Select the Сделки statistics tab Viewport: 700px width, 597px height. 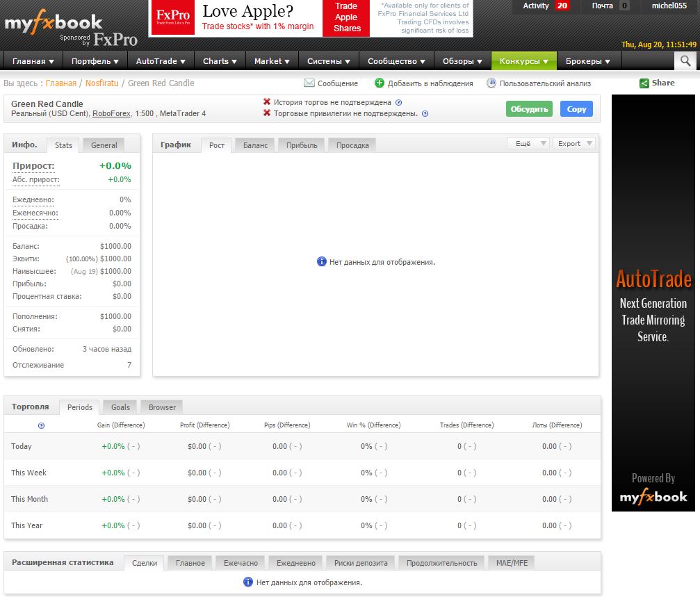(144, 563)
